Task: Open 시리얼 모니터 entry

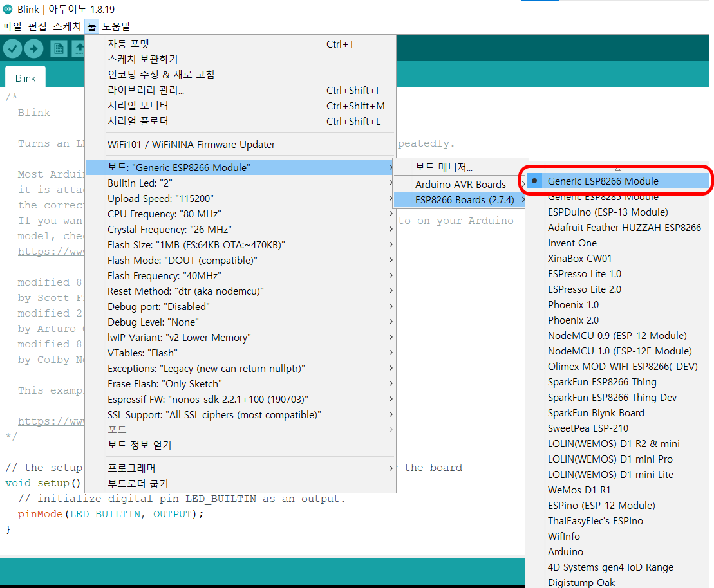Action: [240, 106]
